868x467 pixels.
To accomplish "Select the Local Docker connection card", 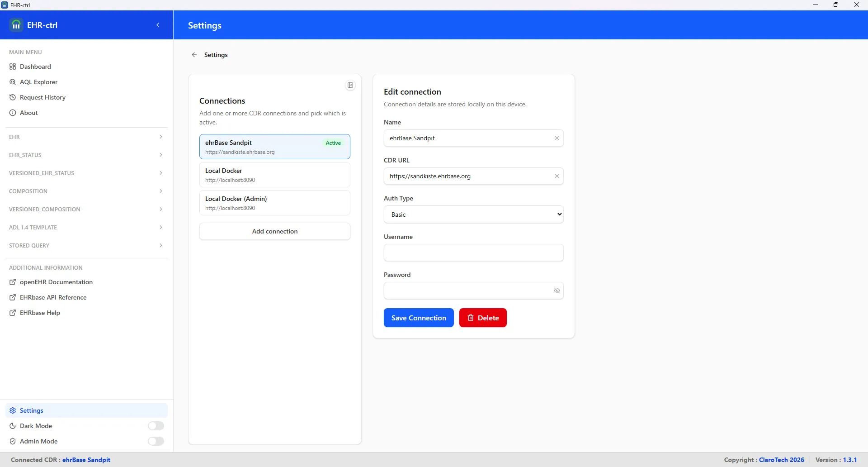I will [x=275, y=175].
